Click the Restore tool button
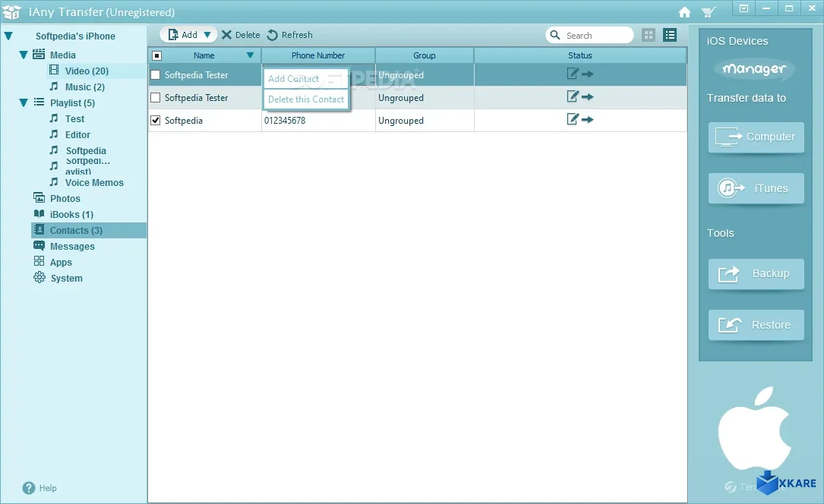Viewport: 824px width, 504px height. pyautogui.click(x=756, y=325)
